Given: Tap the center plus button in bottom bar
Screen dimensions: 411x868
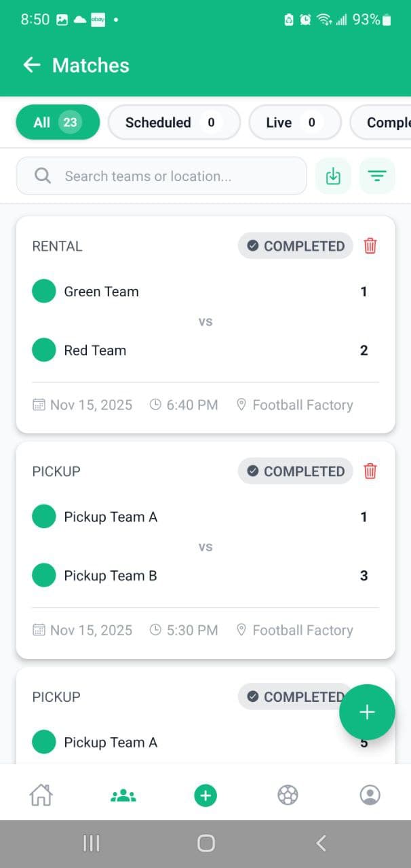Looking at the screenshot, I should pos(205,794).
